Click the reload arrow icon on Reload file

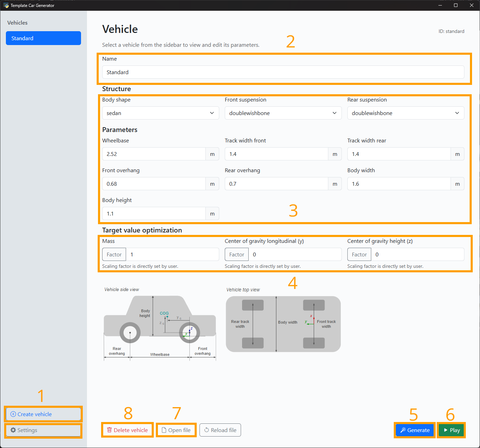(x=207, y=430)
